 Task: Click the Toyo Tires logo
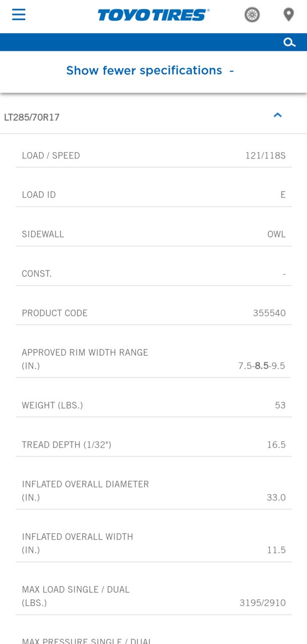pos(153,15)
